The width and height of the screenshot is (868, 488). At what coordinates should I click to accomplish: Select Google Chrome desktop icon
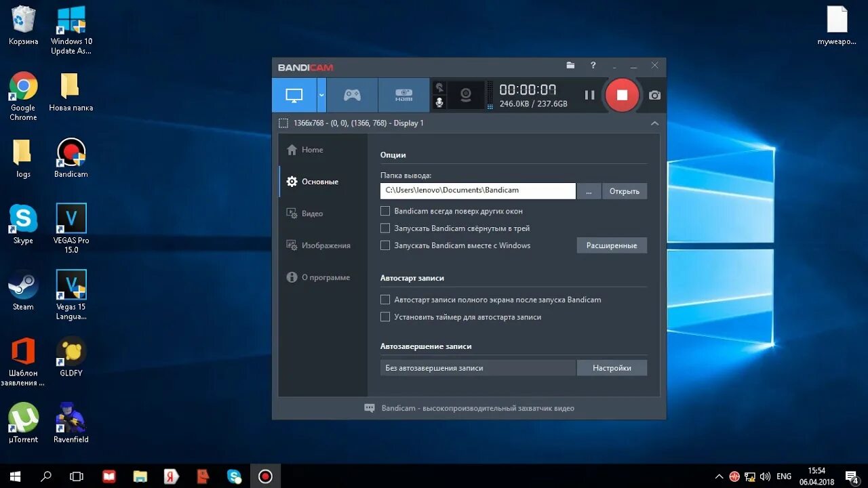click(23, 96)
